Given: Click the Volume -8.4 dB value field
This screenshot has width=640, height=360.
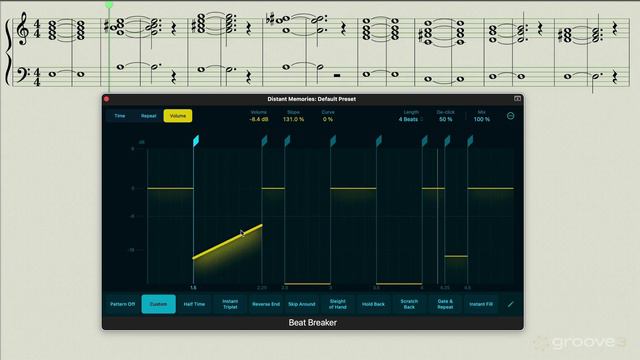Looking at the screenshot, I should [x=259, y=119].
